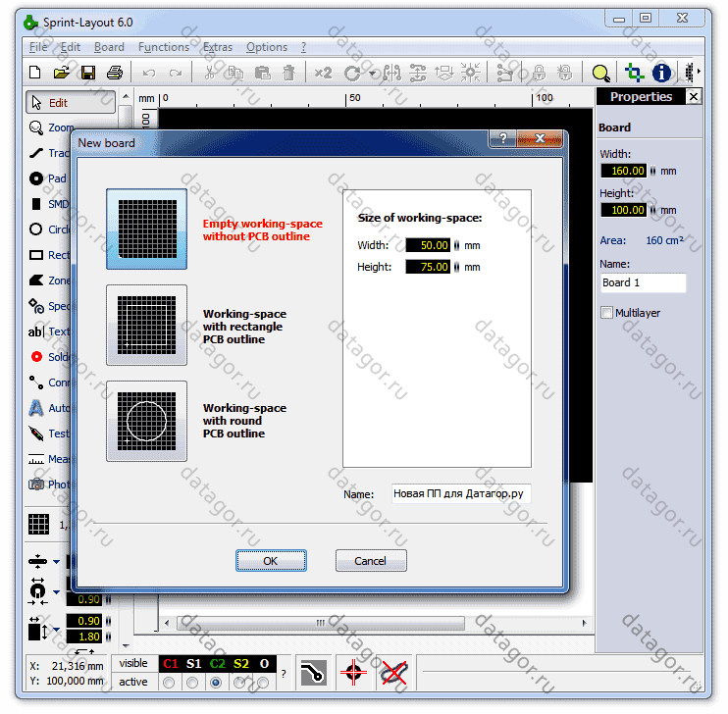728x714 pixels.
Task: Activate layer S2 radio button
Action: (239, 683)
